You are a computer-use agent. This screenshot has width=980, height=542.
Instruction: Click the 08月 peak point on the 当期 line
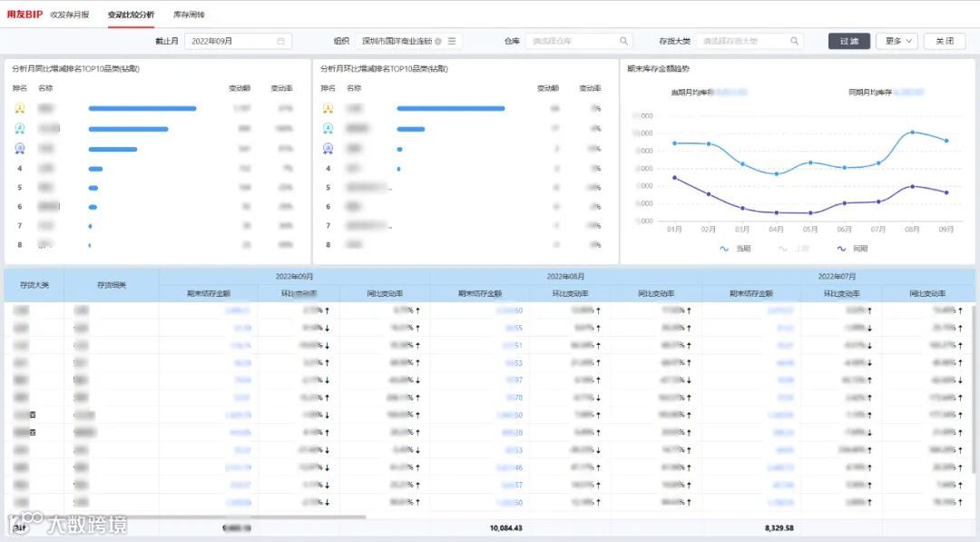(913, 133)
